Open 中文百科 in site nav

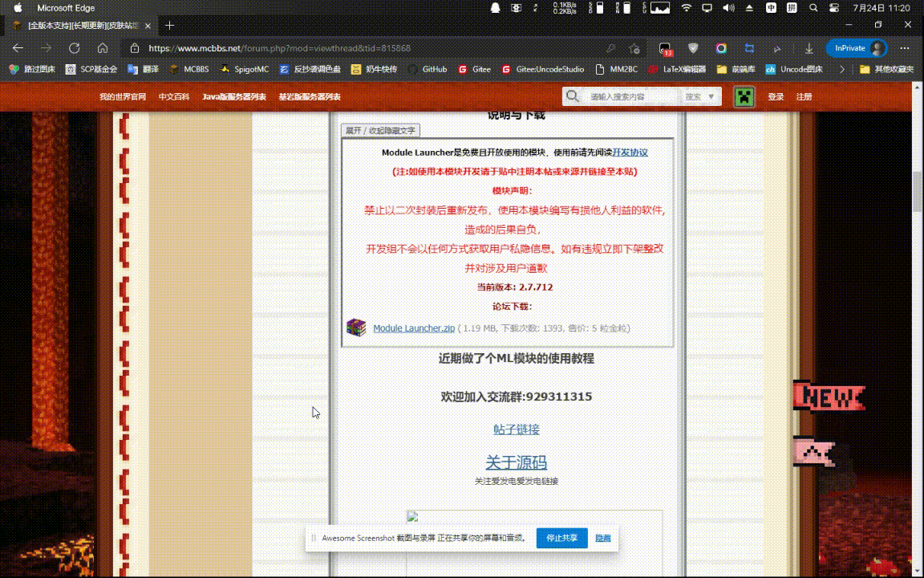[174, 96]
